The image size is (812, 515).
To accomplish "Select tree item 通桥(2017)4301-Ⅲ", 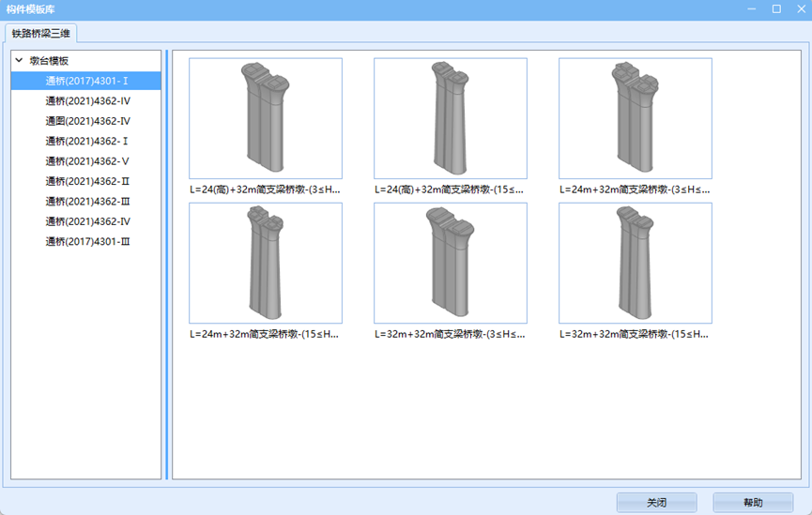I will coord(86,242).
